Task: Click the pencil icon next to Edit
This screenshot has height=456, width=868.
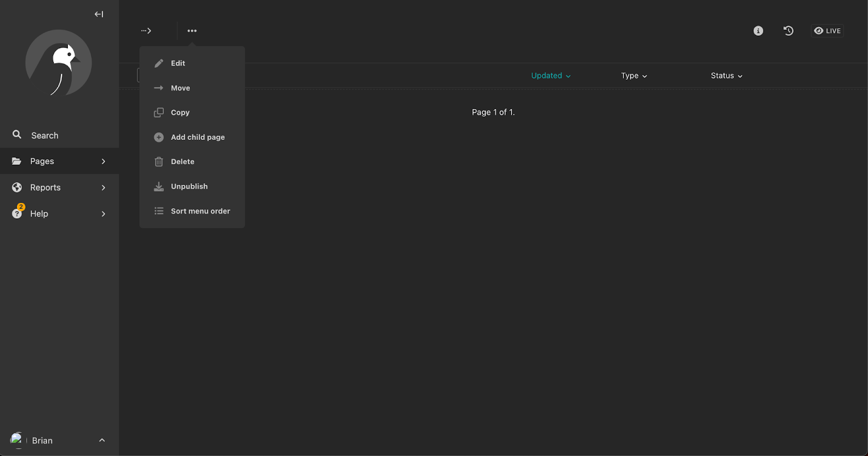Action: coord(159,63)
